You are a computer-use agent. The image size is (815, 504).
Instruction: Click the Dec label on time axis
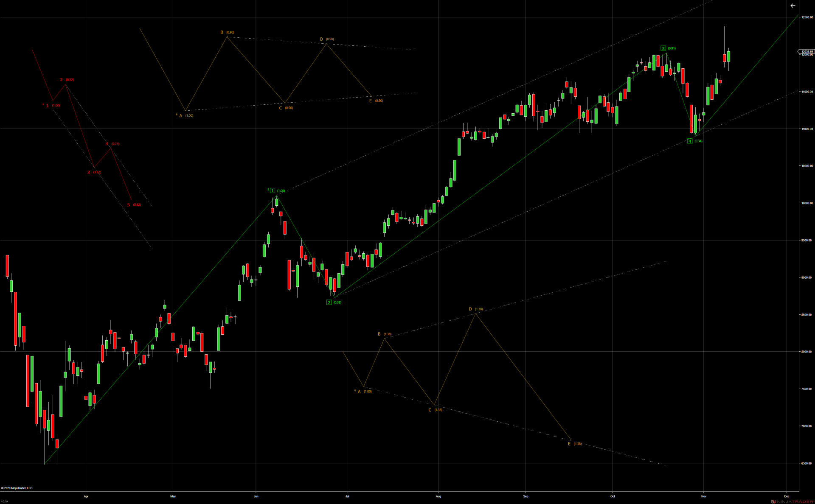[x=787, y=496]
